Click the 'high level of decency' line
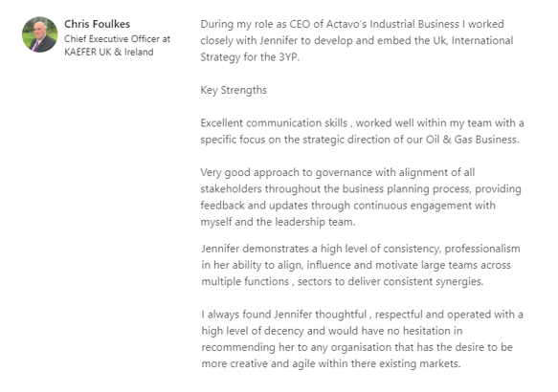This screenshot has width=558, height=392. (332, 331)
